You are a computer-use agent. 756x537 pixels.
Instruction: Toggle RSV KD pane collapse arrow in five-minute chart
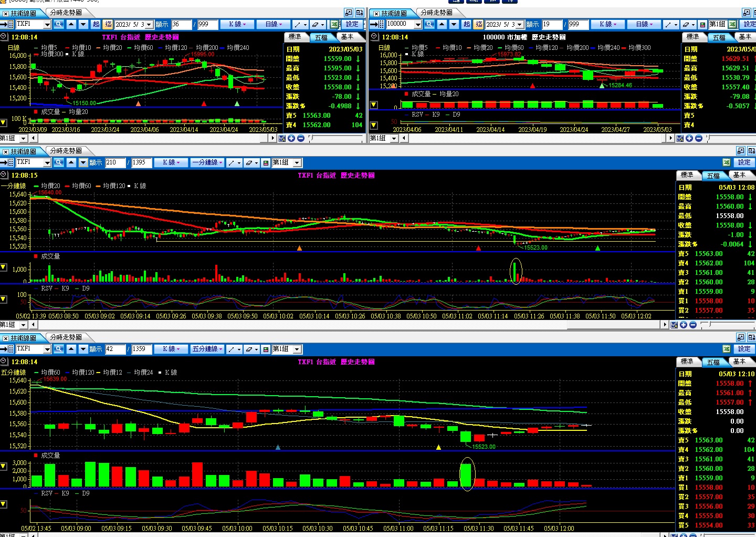pos(3,504)
